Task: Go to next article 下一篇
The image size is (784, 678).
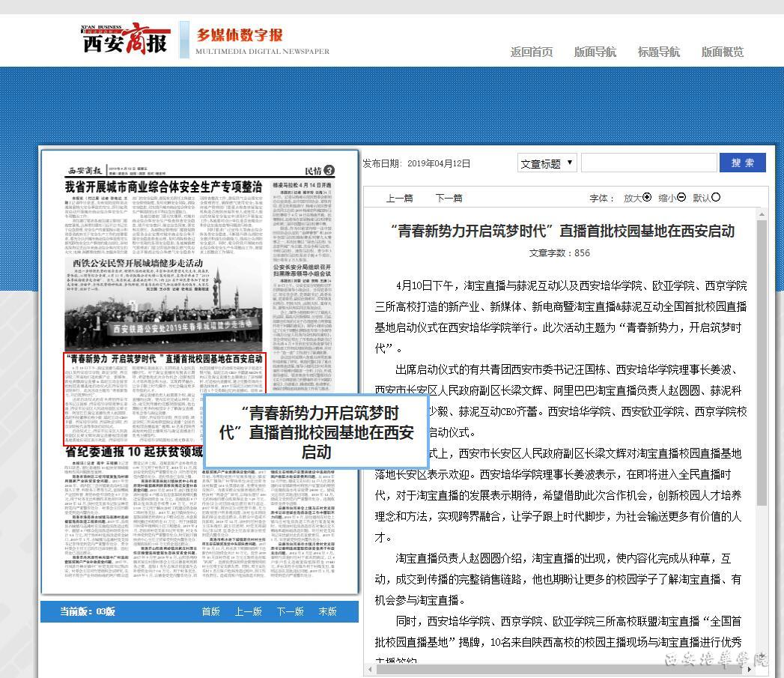Action: (x=449, y=199)
